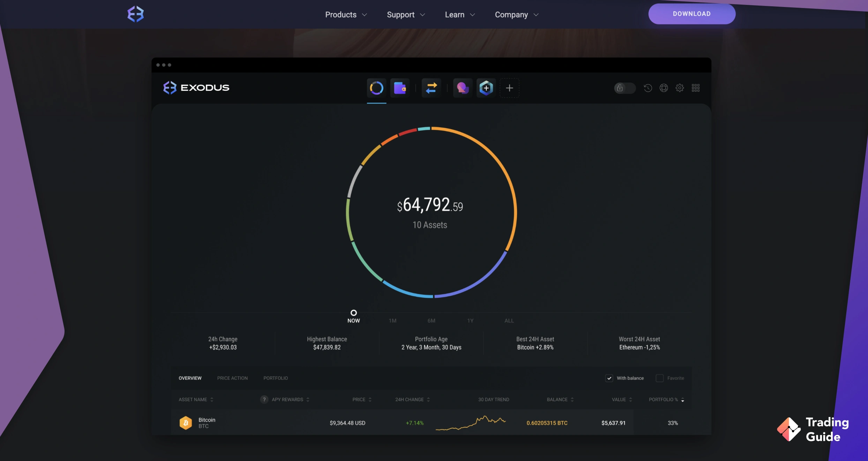Click the 0.60205315 BTC balance

(x=547, y=423)
